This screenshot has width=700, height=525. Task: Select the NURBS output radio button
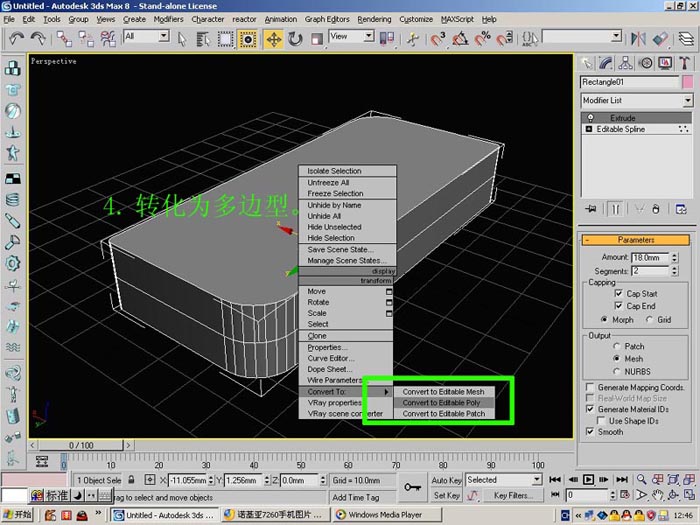click(x=617, y=371)
